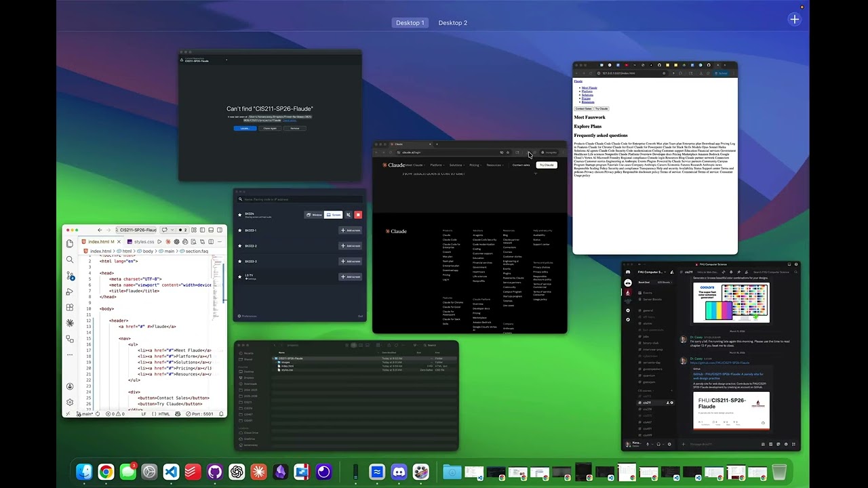Click Locate button in GitHub Desktop window
This screenshot has width=868, height=488.
245,128
